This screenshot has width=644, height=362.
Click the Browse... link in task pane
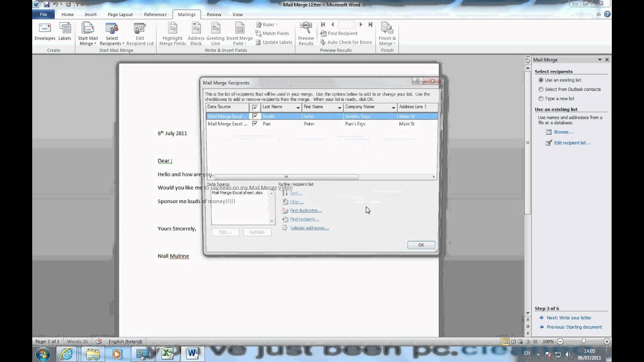click(563, 132)
